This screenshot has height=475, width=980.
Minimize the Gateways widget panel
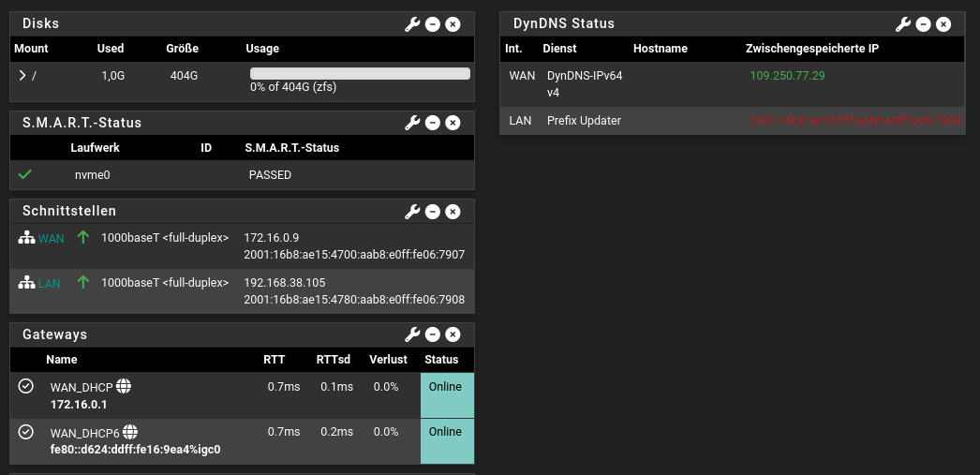coord(433,334)
